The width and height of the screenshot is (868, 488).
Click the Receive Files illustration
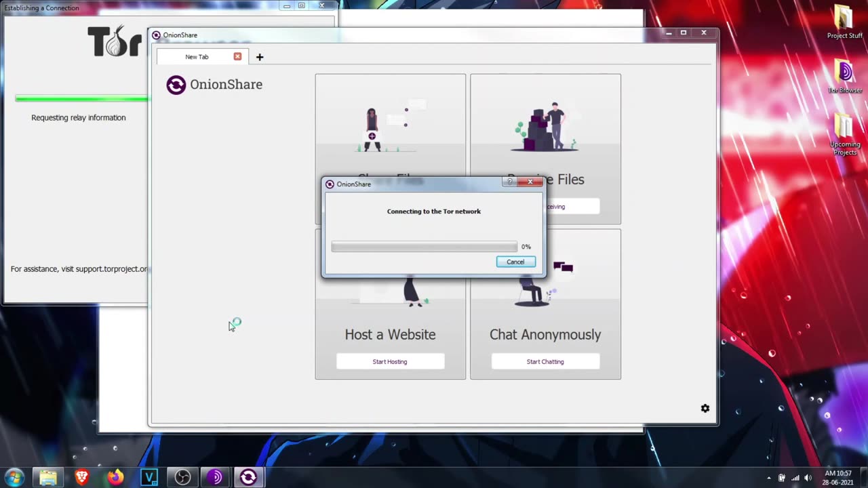(x=545, y=127)
